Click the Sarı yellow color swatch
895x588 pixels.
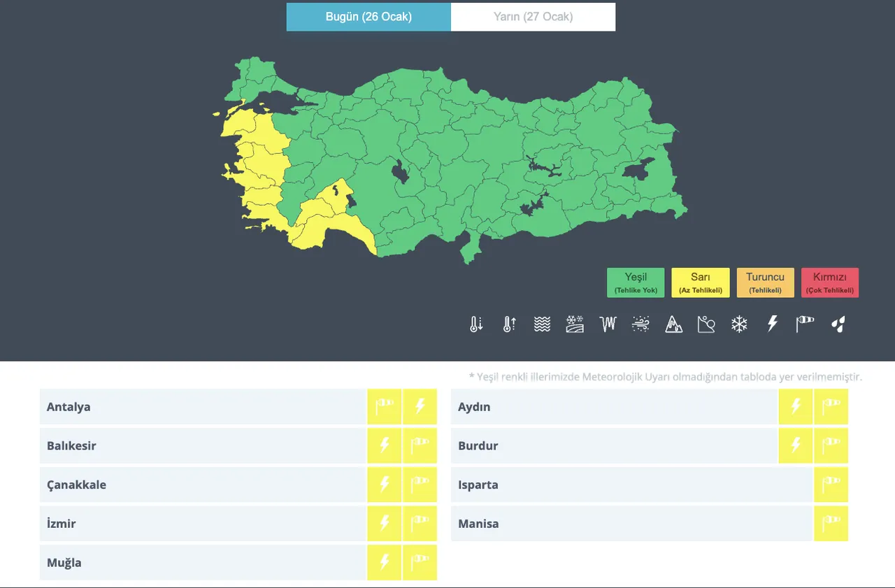pyautogui.click(x=700, y=282)
